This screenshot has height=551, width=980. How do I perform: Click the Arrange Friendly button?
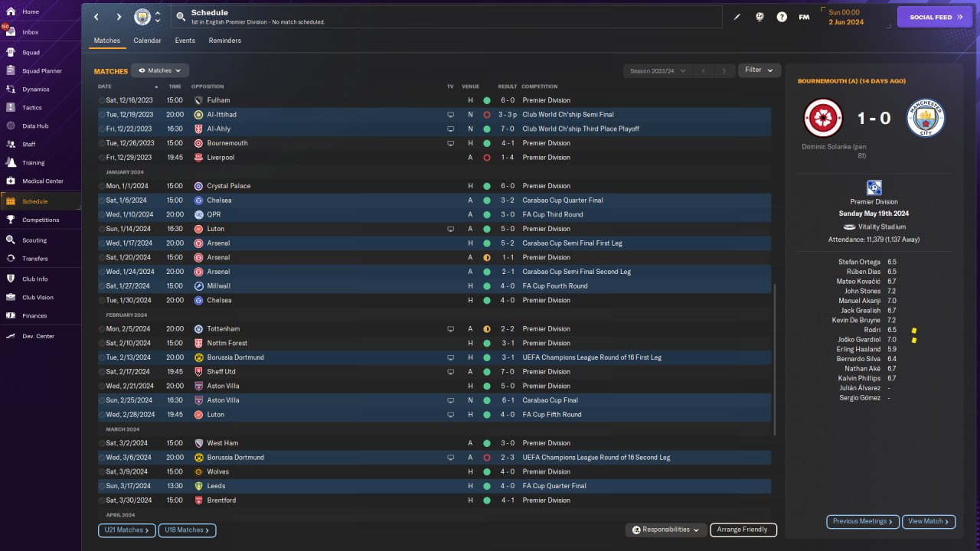[743, 530]
